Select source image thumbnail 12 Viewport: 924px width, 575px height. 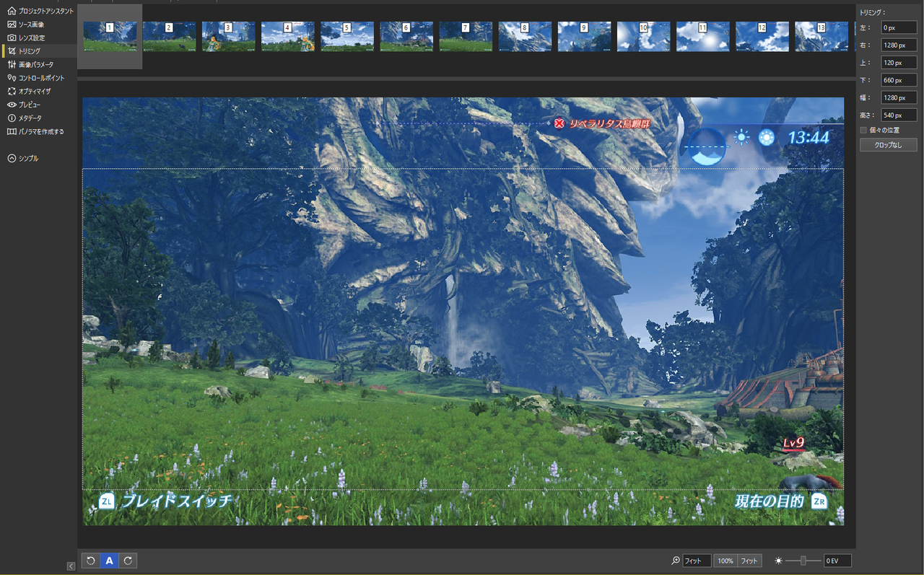point(762,36)
